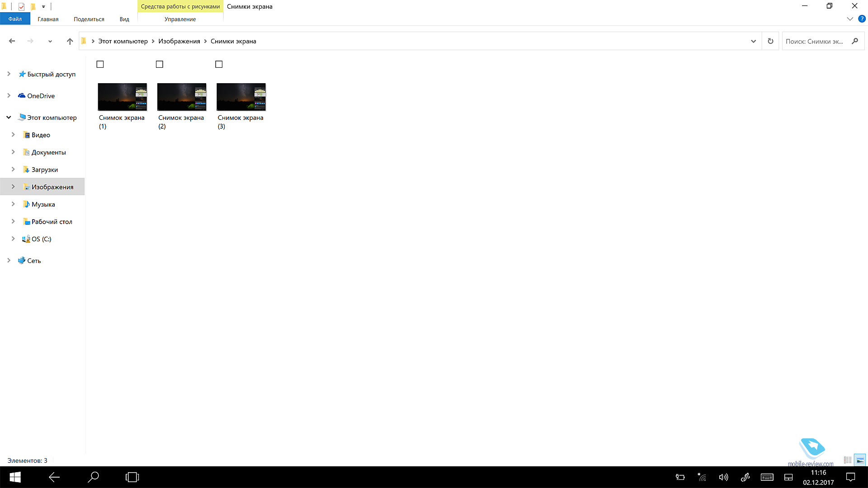
Task: Expand the OS (C:) drive node
Action: coord(13,238)
